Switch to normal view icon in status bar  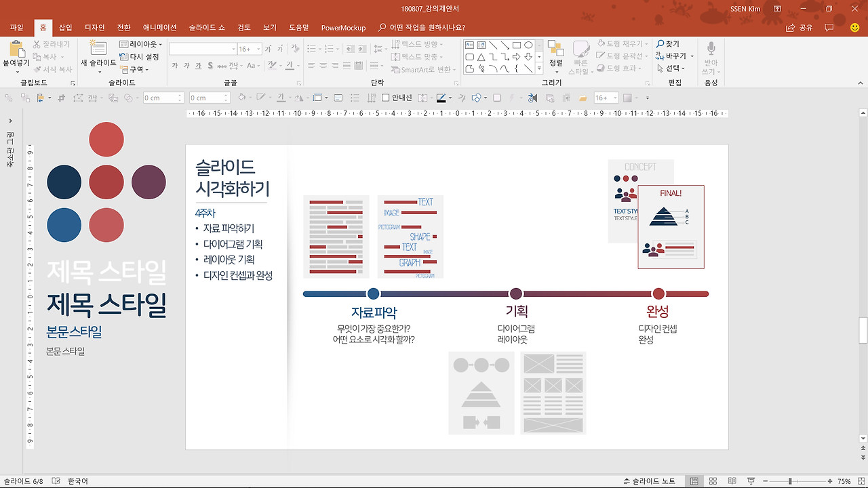(694, 481)
